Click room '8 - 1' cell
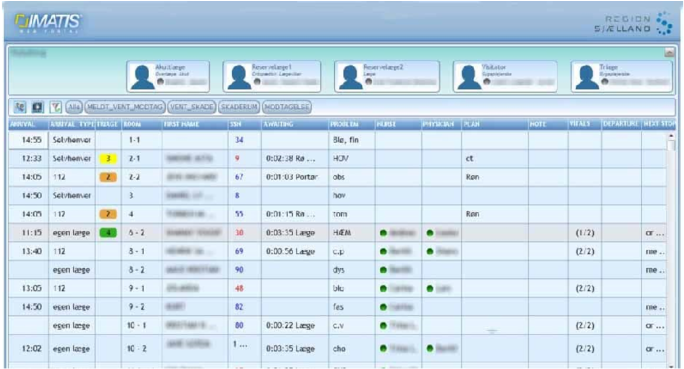The height and width of the screenshot is (369, 684). coord(142,251)
